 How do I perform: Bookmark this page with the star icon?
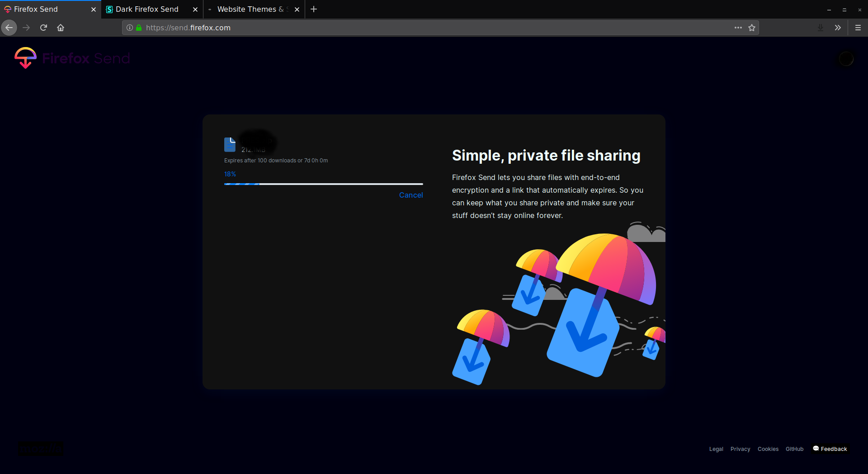[752, 28]
